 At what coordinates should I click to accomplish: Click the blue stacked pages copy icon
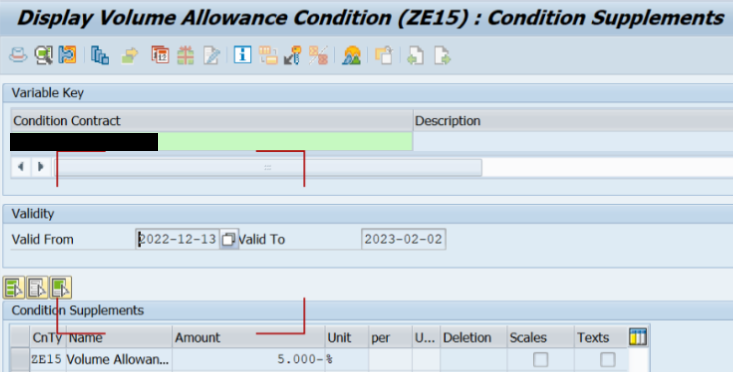point(100,55)
